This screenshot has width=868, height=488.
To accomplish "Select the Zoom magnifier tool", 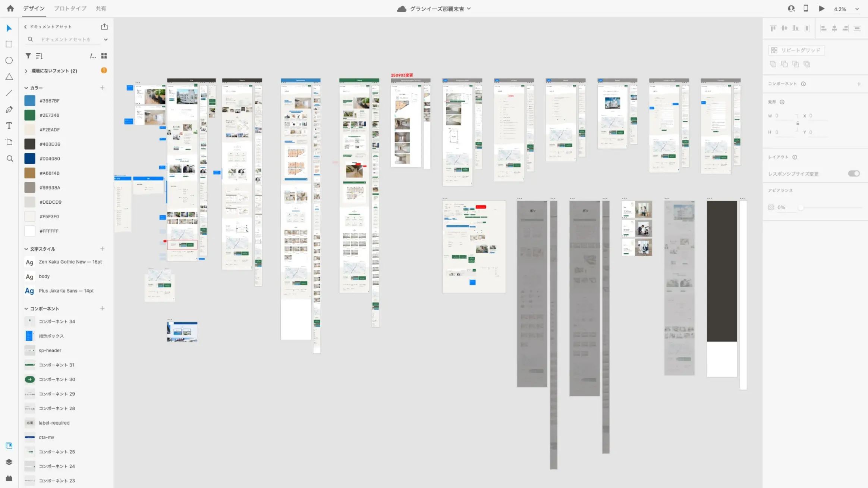I will click(10, 159).
